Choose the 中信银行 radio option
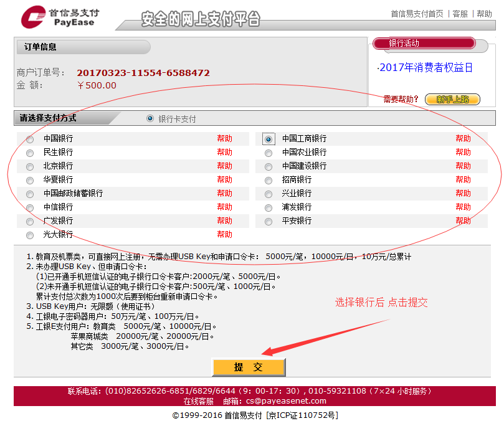 [30, 208]
